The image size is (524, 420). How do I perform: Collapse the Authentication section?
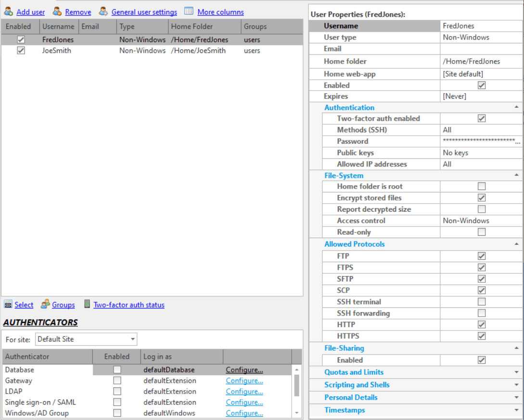pyautogui.click(x=516, y=107)
